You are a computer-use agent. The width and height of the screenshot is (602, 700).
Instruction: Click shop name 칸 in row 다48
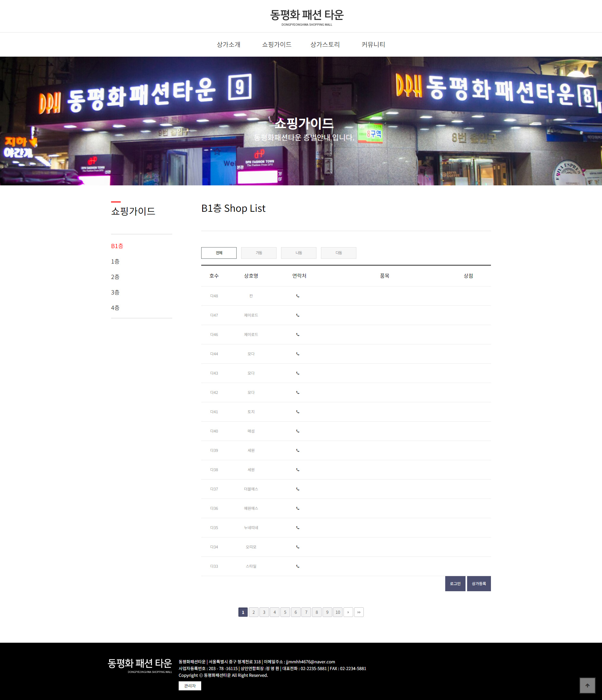click(251, 296)
